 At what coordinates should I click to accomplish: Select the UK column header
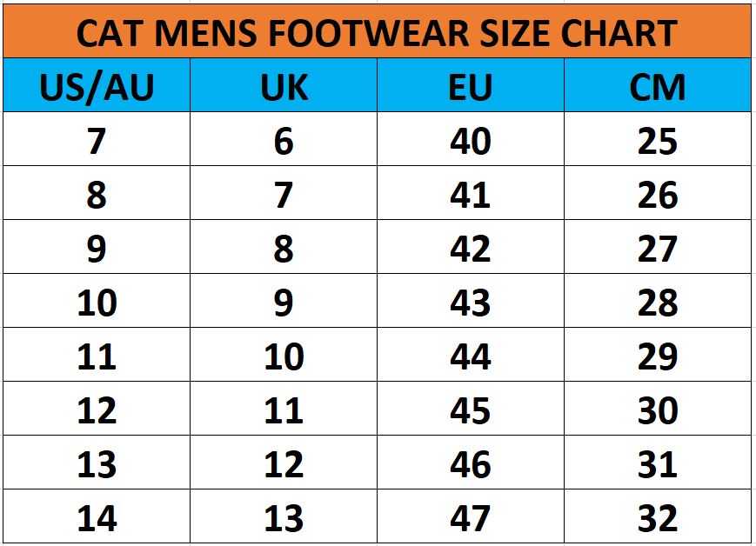284,85
